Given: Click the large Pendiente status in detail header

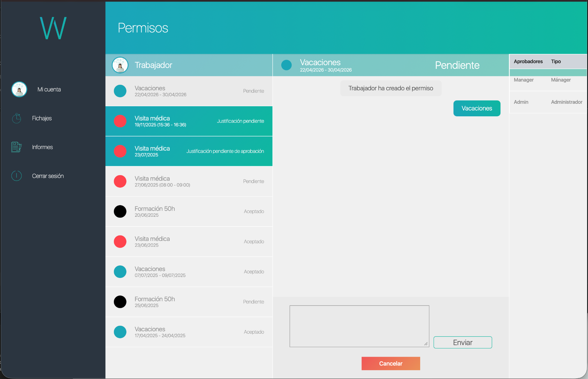Looking at the screenshot, I should click(457, 65).
